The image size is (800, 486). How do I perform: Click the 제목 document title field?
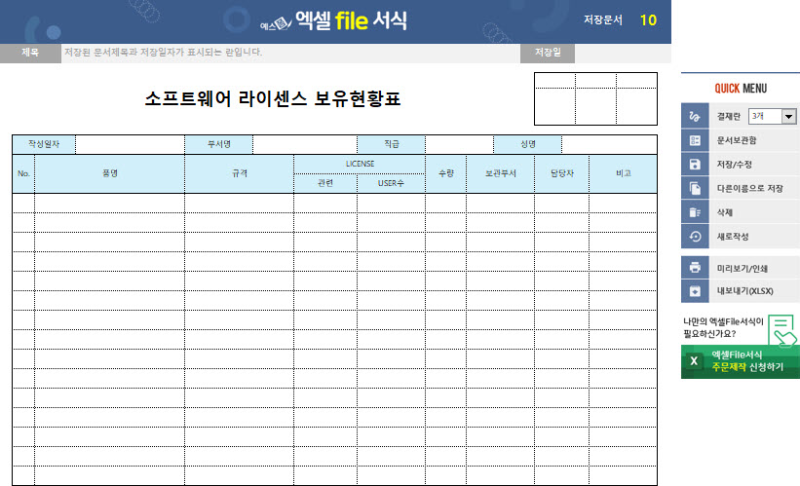pyautogui.click(x=290, y=53)
